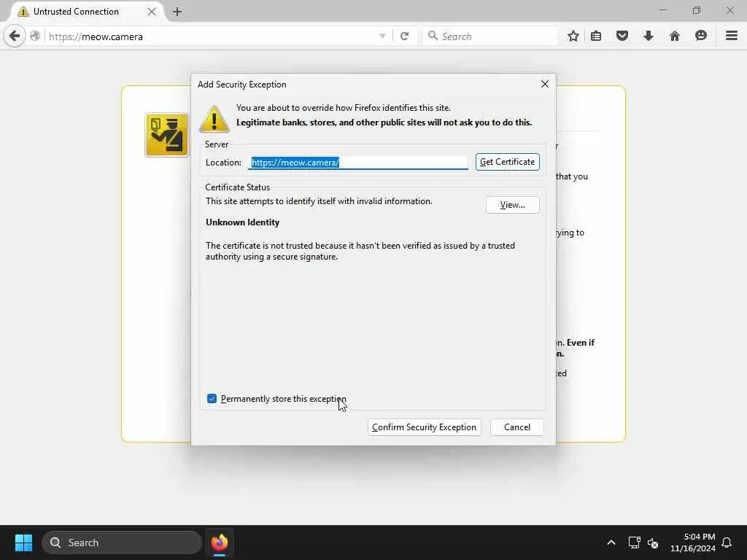
Task: Click the police officer warning icon on page
Action: 167,135
